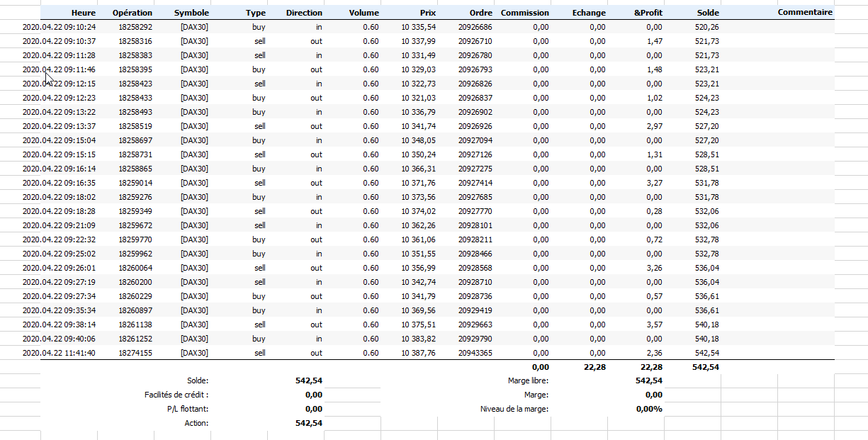Click price cell 10 374,02
The image size is (868, 440).
418,211
